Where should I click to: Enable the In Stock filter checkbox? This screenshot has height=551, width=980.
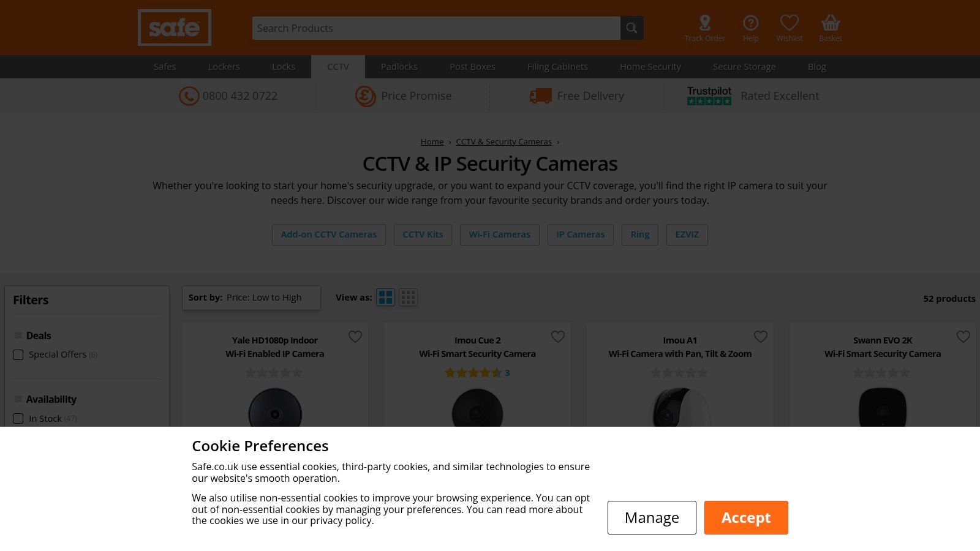tap(18, 419)
